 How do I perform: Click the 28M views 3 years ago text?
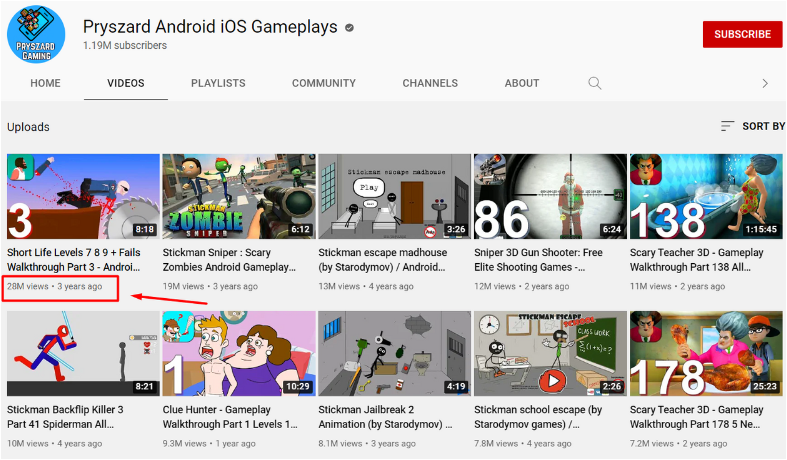pyautogui.click(x=55, y=286)
